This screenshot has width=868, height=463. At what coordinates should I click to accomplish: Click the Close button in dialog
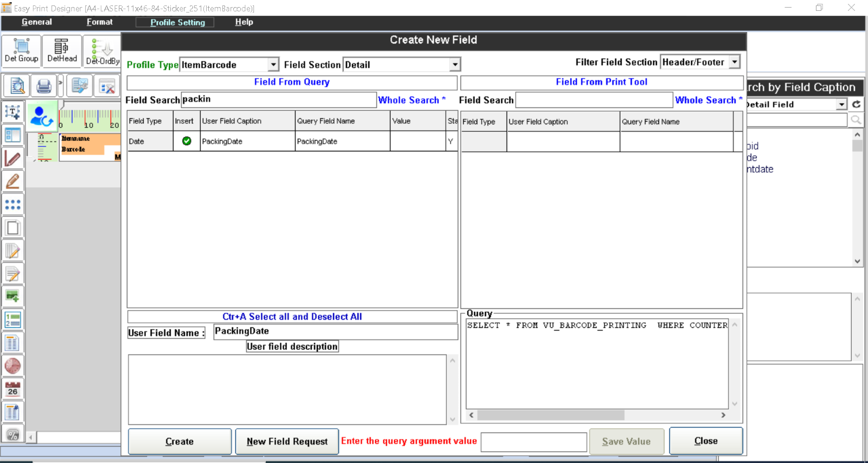706,441
